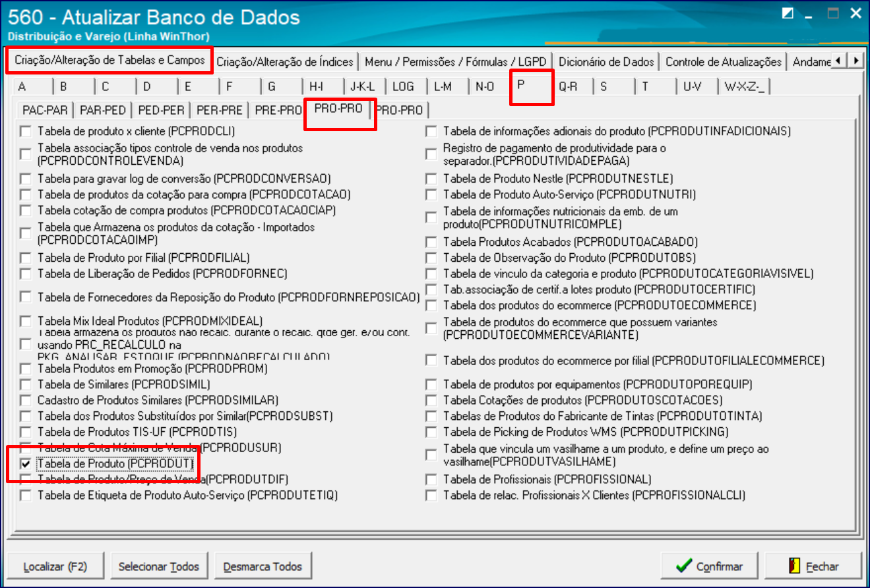Select letter tab G
This screenshot has width=870, height=588.
(x=281, y=87)
